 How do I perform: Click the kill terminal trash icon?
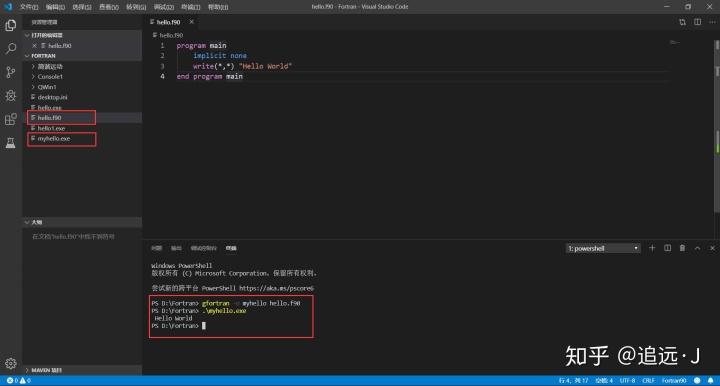pos(682,248)
